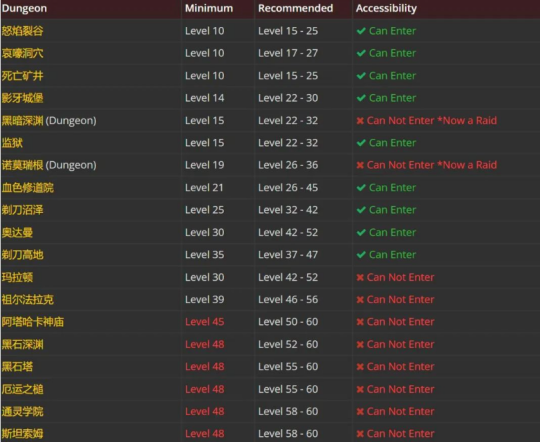The width and height of the screenshot is (540, 442).
Task: Click the red cross icon in the 斯坦索姆 row
Action: 360,434
